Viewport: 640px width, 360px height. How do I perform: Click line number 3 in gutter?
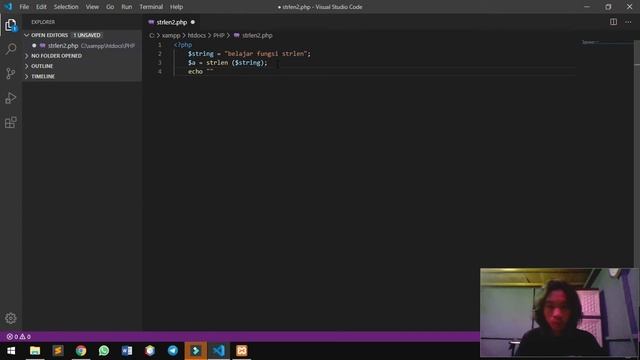[x=160, y=62]
